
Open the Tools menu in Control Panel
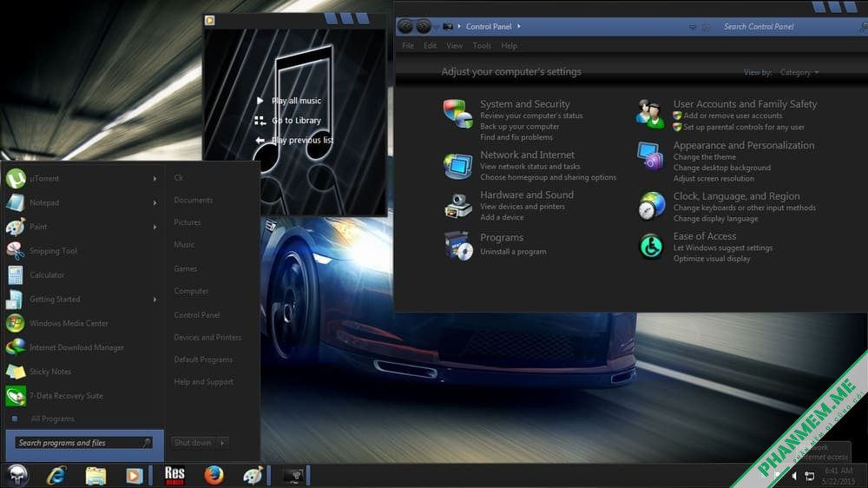482,46
